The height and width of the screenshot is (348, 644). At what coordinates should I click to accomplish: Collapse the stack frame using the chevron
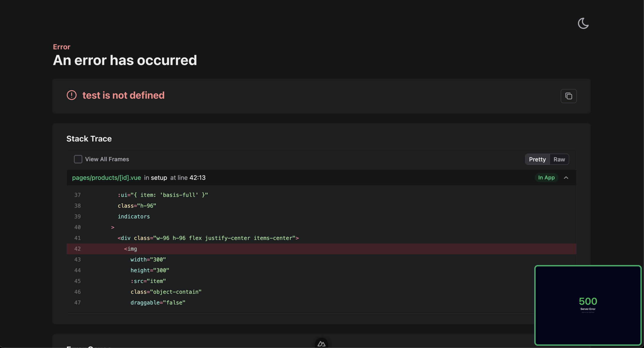point(566,178)
